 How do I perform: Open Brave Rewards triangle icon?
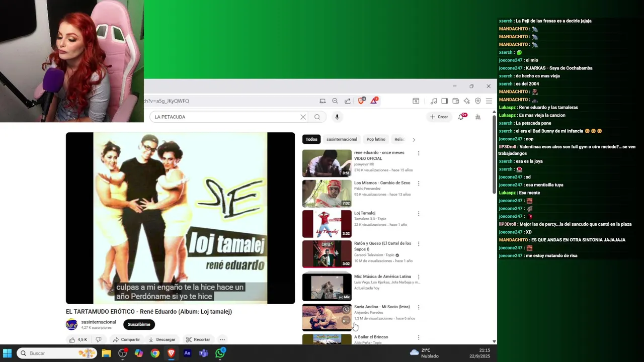click(x=374, y=101)
